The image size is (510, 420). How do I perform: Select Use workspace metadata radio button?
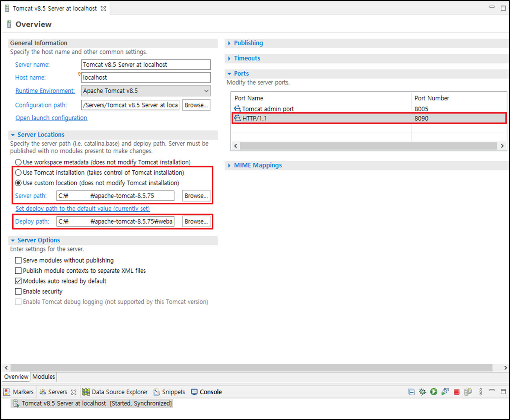pyautogui.click(x=18, y=162)
